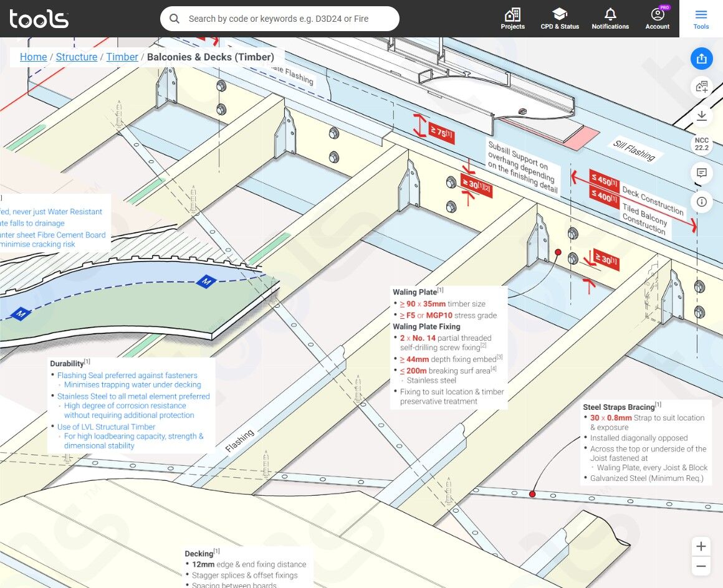This screenshot has height=588, width=723.
Task: Click '12mm edge & end fixing distance'
Action: (x=249, y=564)
